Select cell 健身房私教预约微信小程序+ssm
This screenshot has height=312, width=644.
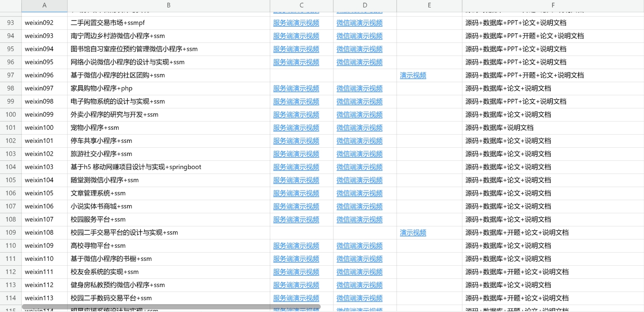point(169,285)
